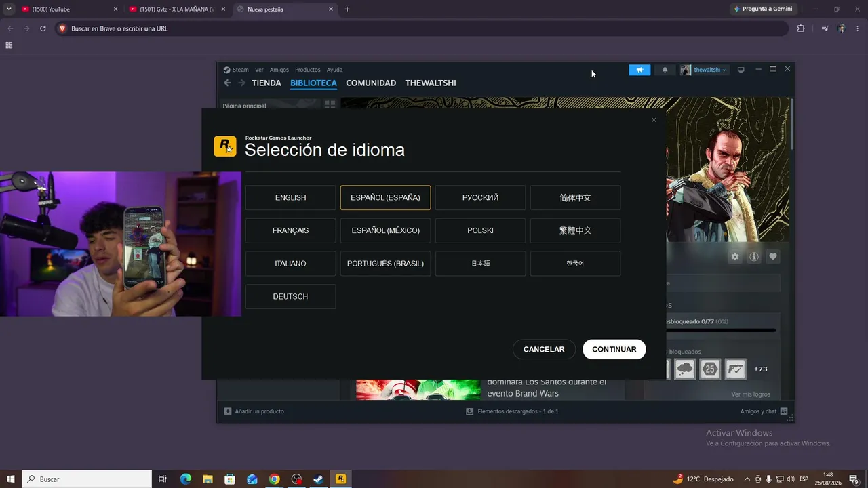The height and width of the screenshot is (488, 868).
Task: Click the pistol checkmark achievement thumbnail
Action: point(736,369)
